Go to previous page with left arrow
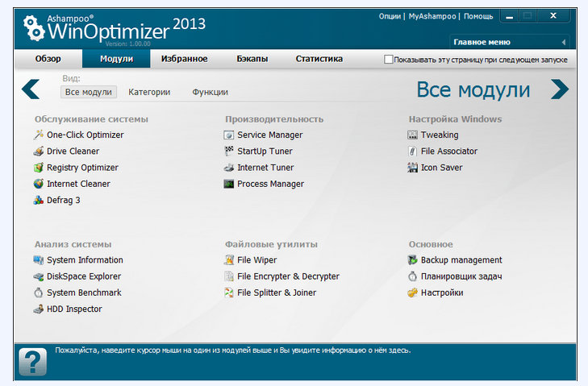 (x=31, y=89)
